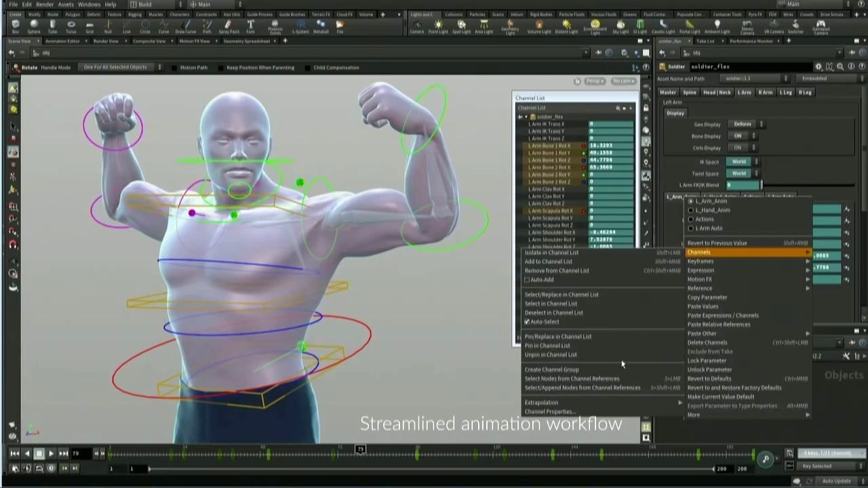Enable the Motion Path checkbox
This screenshot has width=868, height=488.
coord(174,68)
